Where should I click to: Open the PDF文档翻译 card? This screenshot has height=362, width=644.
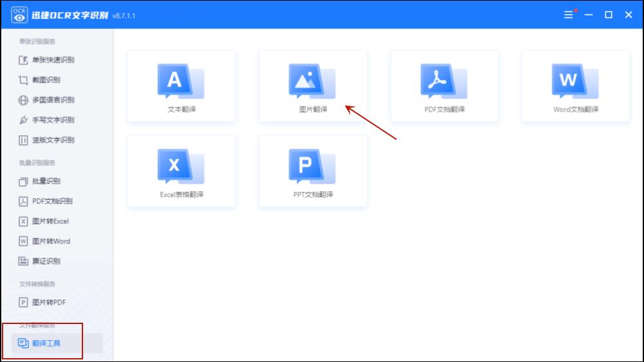(444, 86)
